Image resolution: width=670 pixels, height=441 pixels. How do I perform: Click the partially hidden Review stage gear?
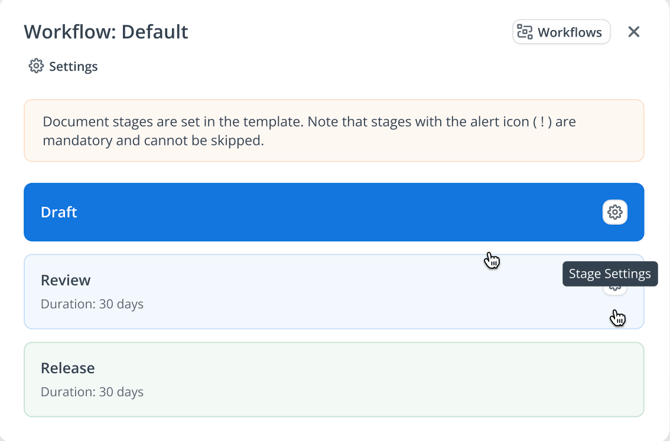(x=614, y=290)
